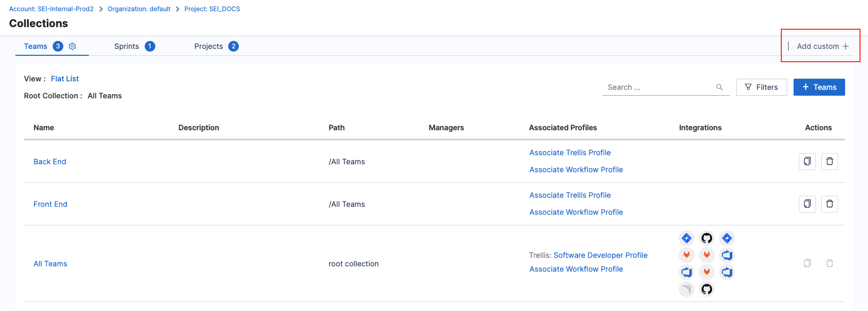The image size is (868, 311).
Task: Add a custom collection category
Action: click(822, 46)
